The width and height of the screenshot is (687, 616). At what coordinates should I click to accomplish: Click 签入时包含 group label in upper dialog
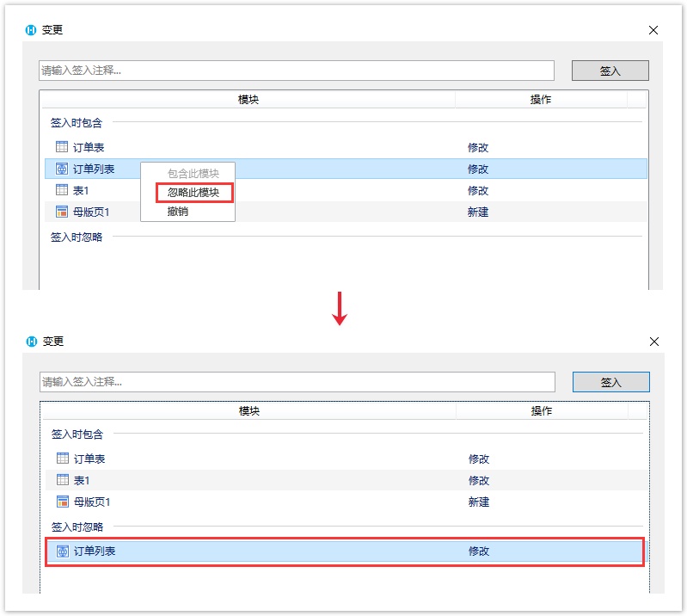(77, 123)
